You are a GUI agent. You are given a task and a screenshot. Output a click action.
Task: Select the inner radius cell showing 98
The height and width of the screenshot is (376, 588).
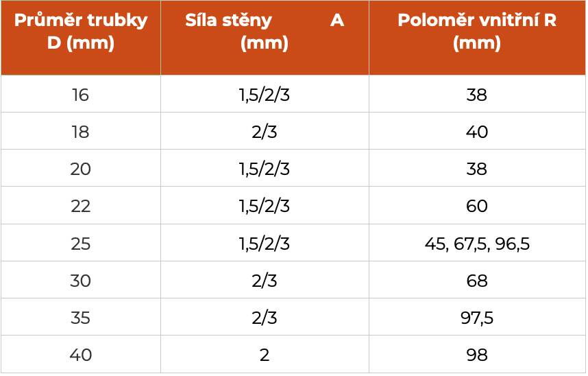pyautogui.click(x=477, y=355)
